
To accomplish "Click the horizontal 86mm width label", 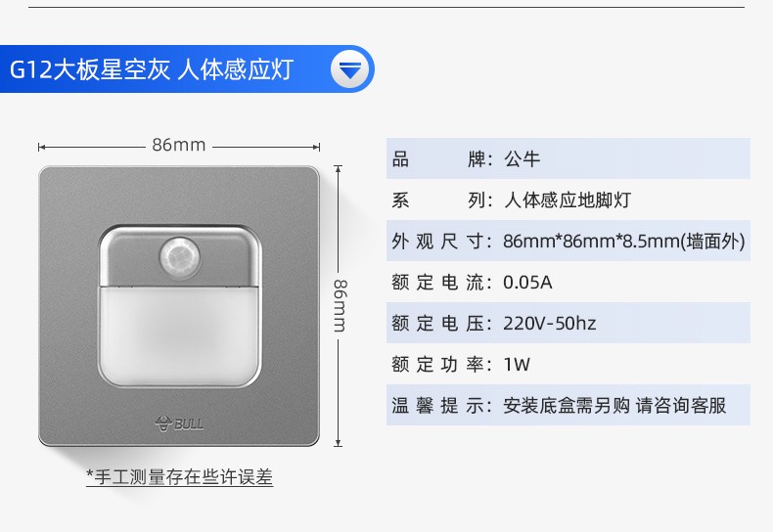I will point(178,145).
